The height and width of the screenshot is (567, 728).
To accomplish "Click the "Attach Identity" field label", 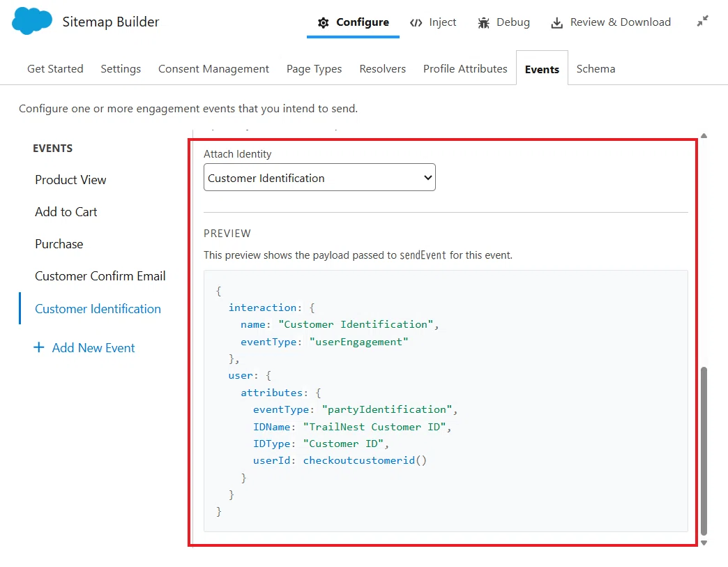I will coord(237,154).
